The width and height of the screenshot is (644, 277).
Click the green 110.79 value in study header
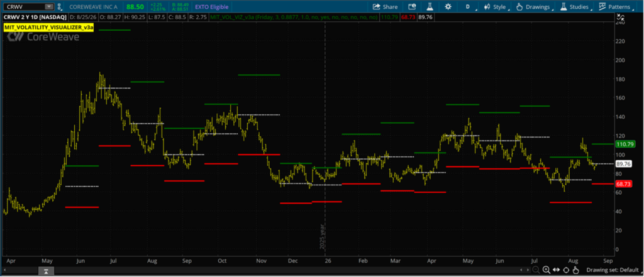(389, 17)
